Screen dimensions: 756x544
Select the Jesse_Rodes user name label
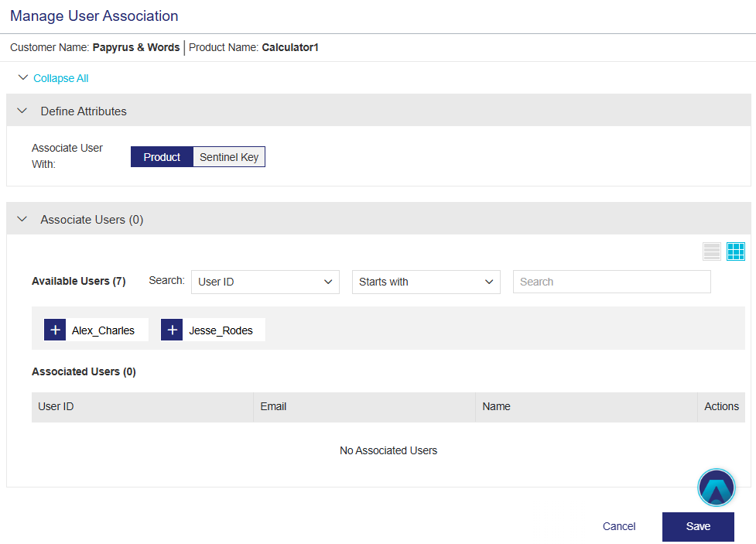click(x=221, y=330)
